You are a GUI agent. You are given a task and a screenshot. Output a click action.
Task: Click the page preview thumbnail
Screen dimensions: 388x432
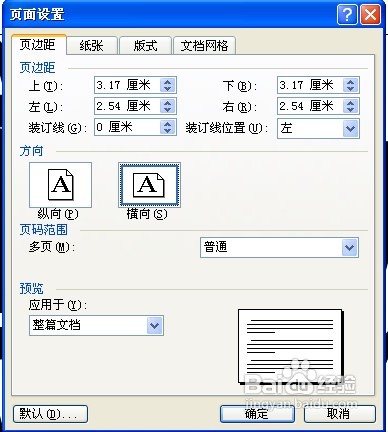[x=291, y=347]
